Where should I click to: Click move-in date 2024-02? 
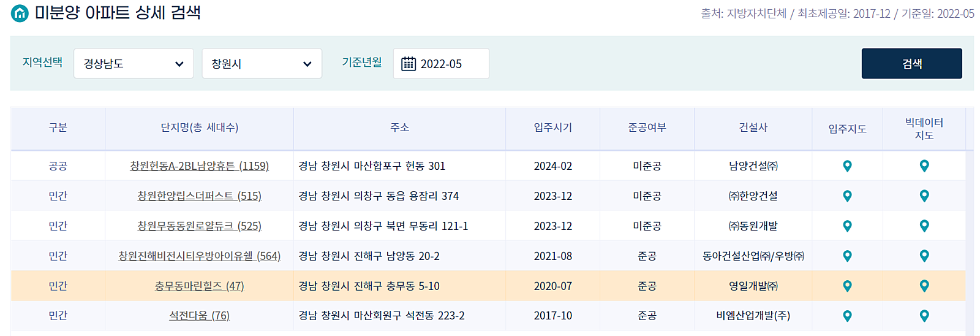[553, 166]
